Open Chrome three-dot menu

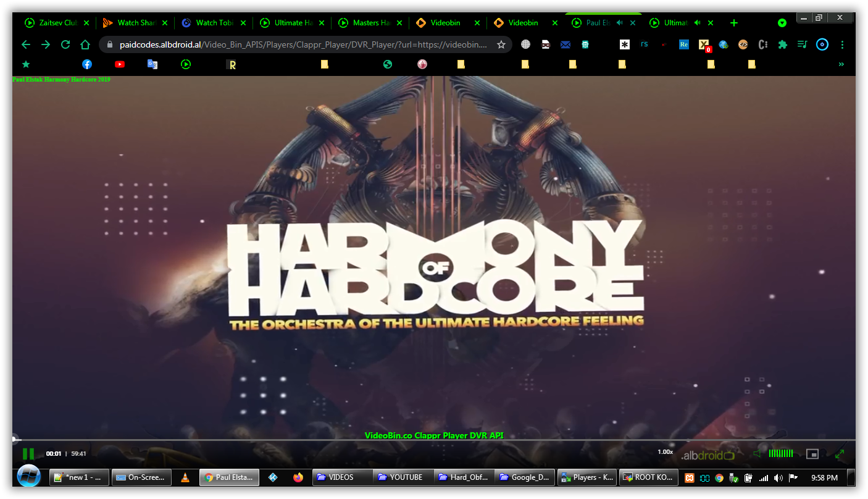click(x=842, y=44)
